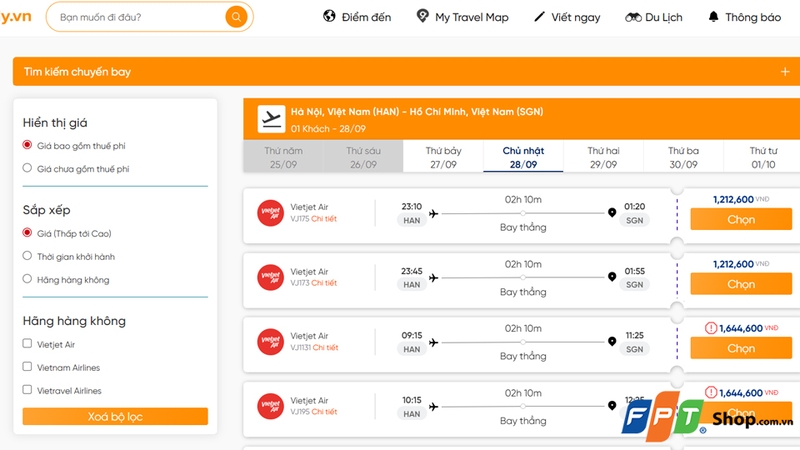Focus the Bạn muốn đi đâu search field
This screenshot has height=450, width=800.
135,17
